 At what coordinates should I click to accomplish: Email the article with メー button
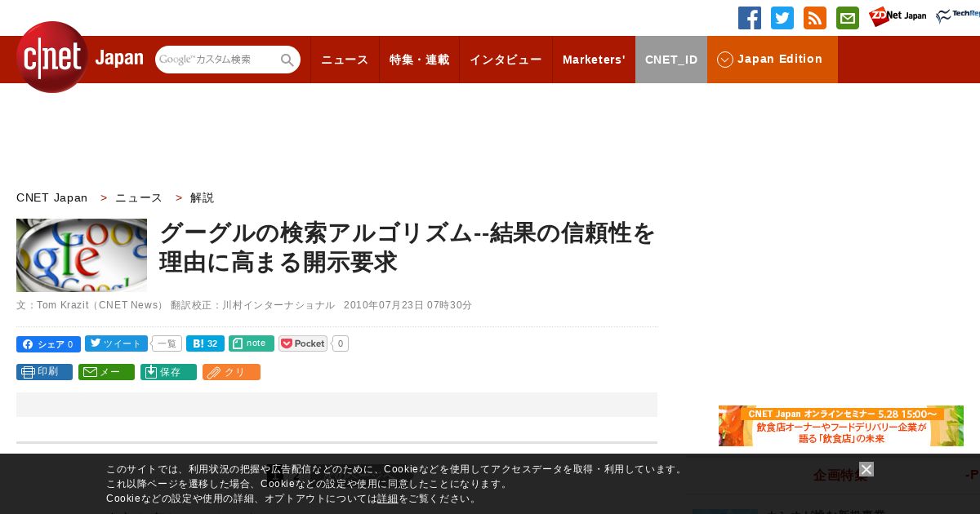[106, 372]
